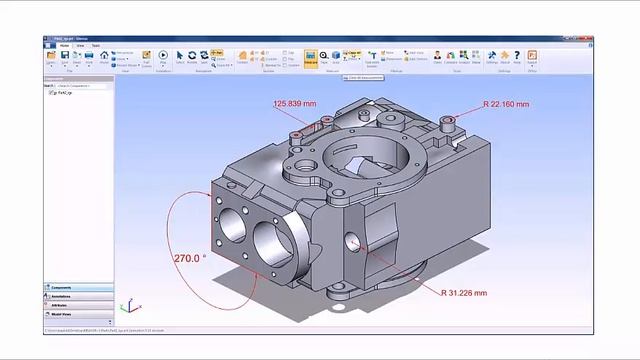Toggle the Flip checkbox in Section group
This screenshot has height=360, width=640.
[x=284, y=59]
